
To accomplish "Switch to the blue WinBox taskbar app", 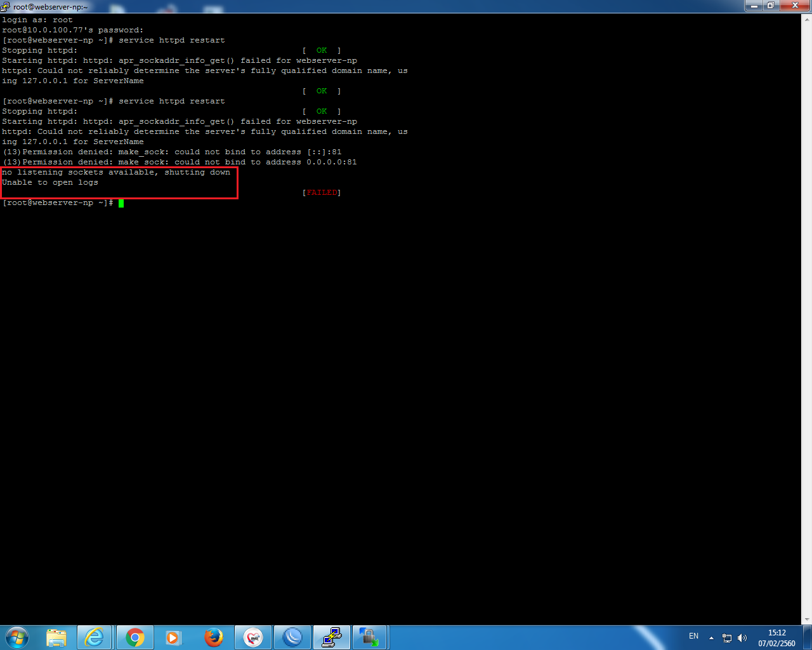I will [x=292, y=637].
